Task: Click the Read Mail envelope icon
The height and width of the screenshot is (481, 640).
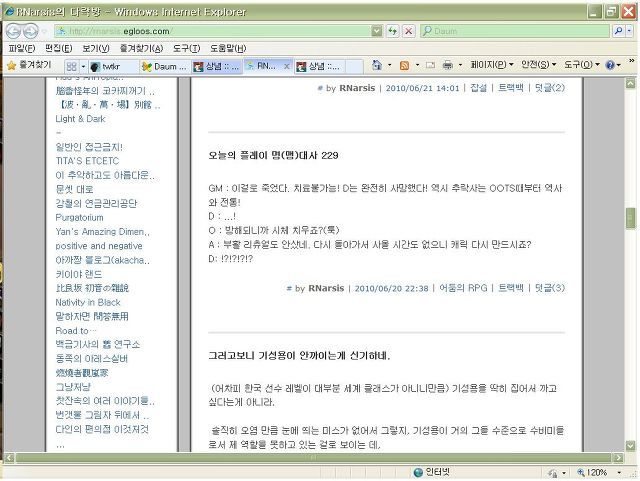Action: pos(430,65)
